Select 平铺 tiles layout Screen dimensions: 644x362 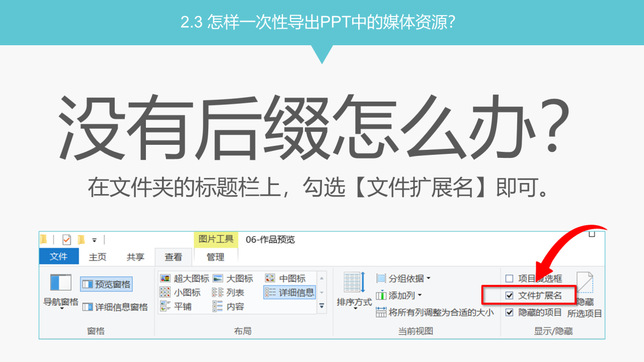click(176, 306)
